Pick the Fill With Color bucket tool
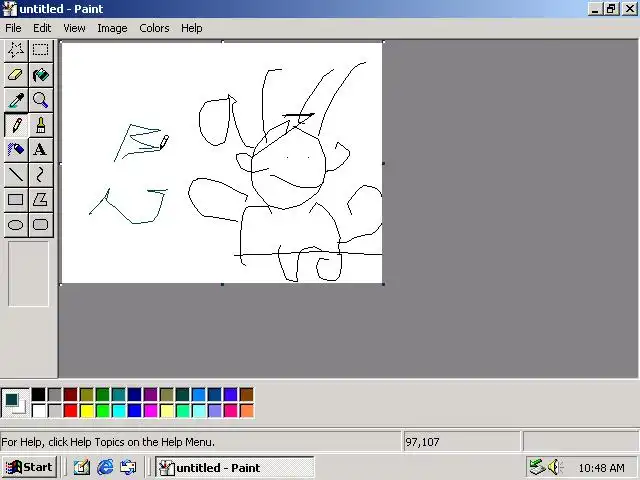This screenshot has width=640, height=480. pyautogui.click(x=40, y=75)
